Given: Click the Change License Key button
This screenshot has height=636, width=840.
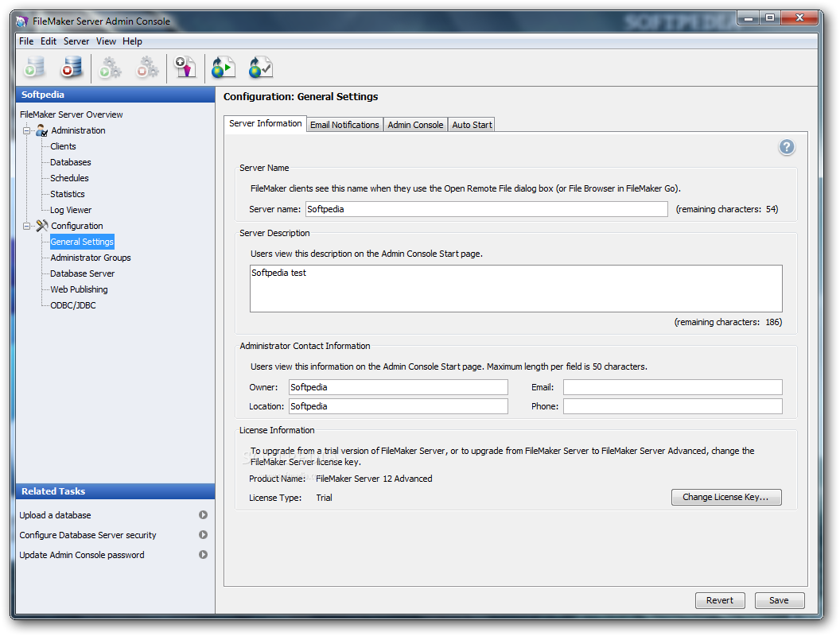Looking at the screenshot, I should (x=726, y=497).
